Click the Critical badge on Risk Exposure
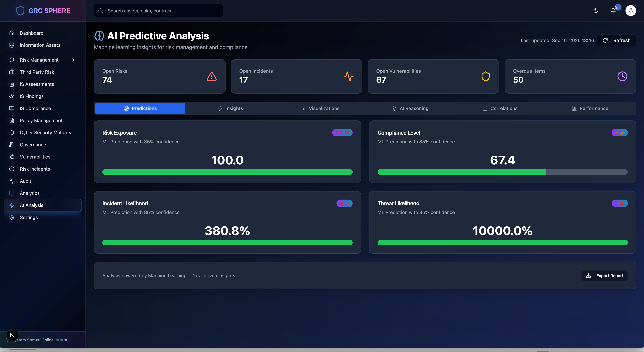 tap(342, 133)
